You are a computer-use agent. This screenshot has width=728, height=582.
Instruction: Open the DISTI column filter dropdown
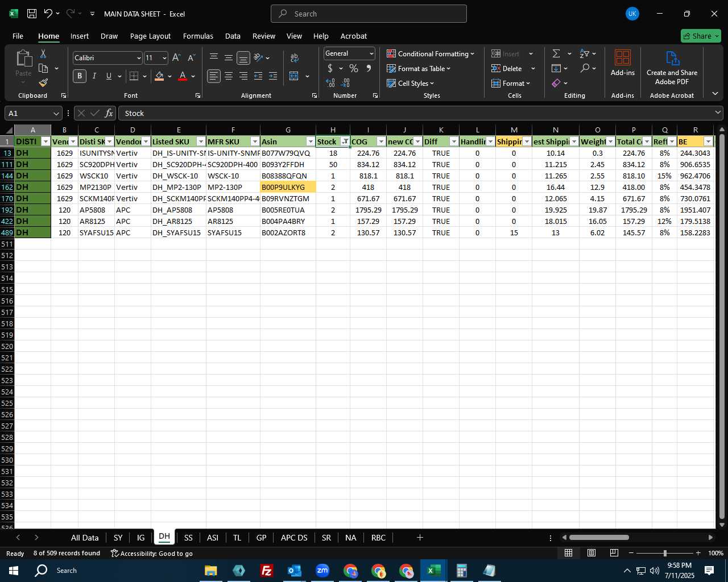[46, 142]
